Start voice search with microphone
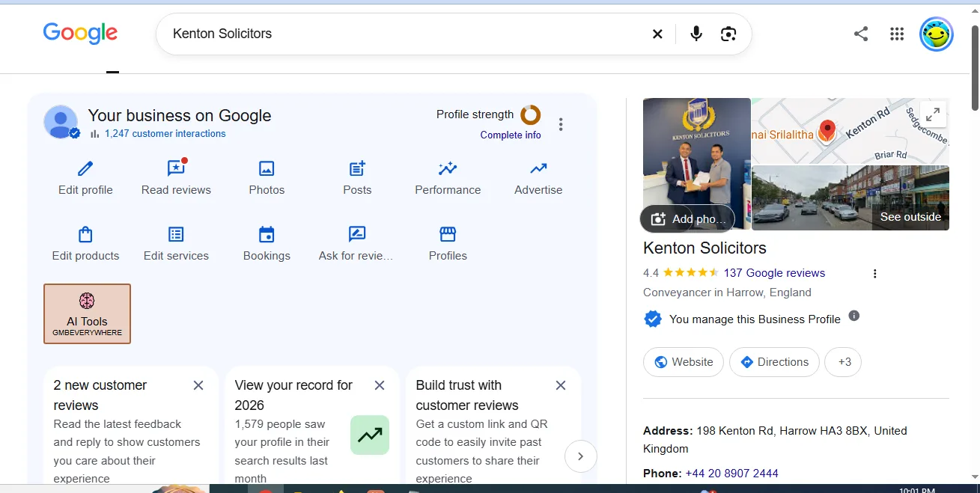The width and height of the screenshot is (980, 493). point(696,34)
